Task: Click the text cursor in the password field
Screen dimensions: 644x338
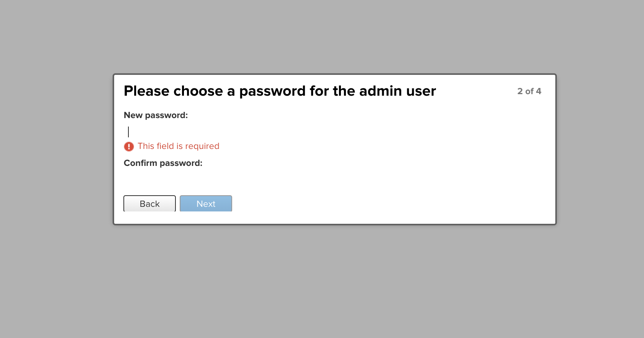Action: [x=129, y=132]
